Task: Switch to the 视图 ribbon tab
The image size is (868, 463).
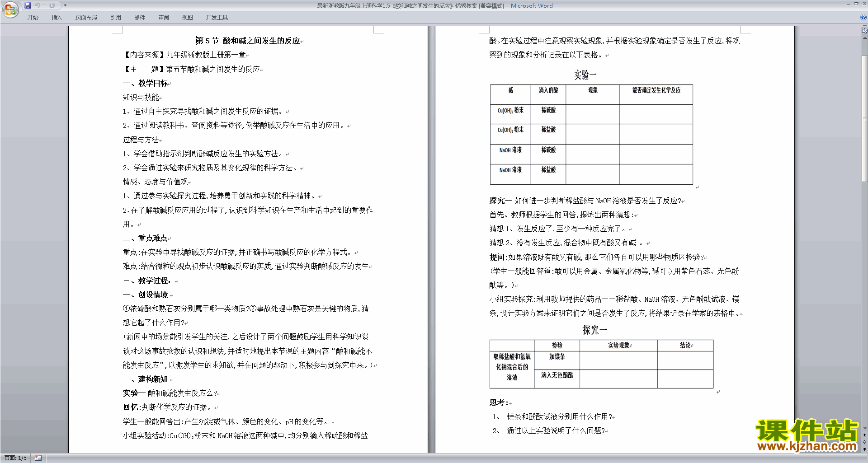Action: pyautogui.click(x=187, y=18)
